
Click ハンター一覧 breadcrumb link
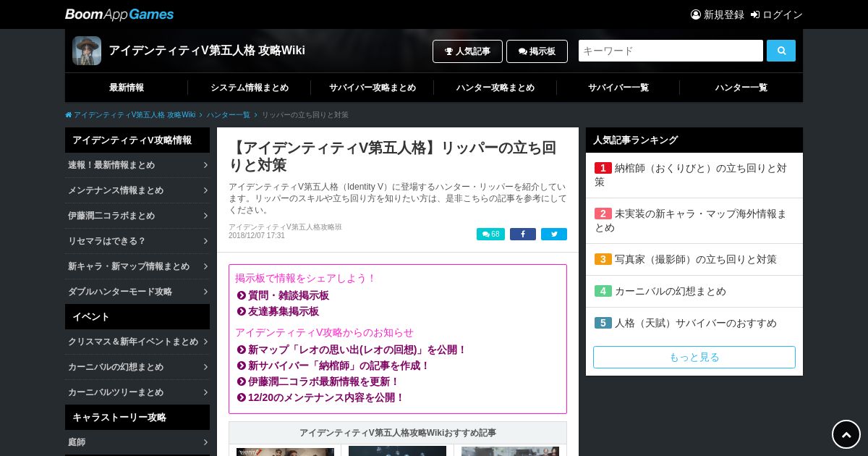pos(229,115)
